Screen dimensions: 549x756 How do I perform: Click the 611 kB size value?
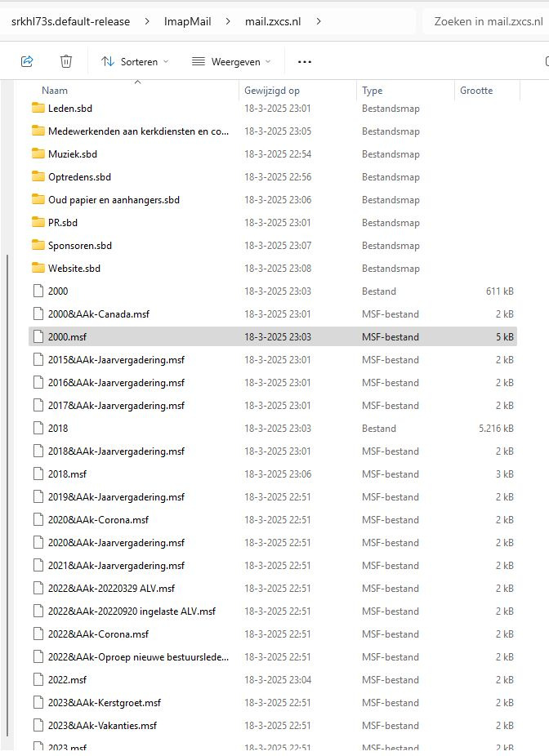500,291
